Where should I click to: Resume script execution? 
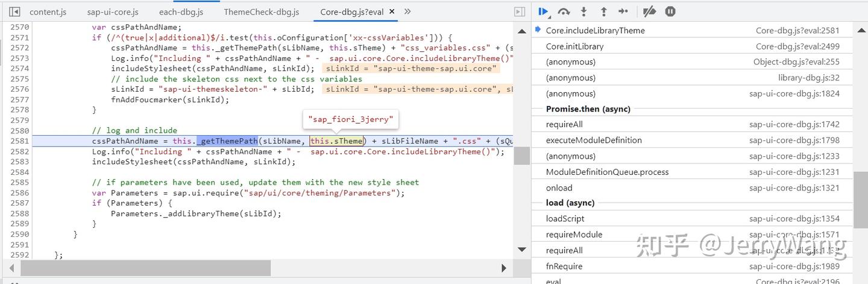click(544, 11)
